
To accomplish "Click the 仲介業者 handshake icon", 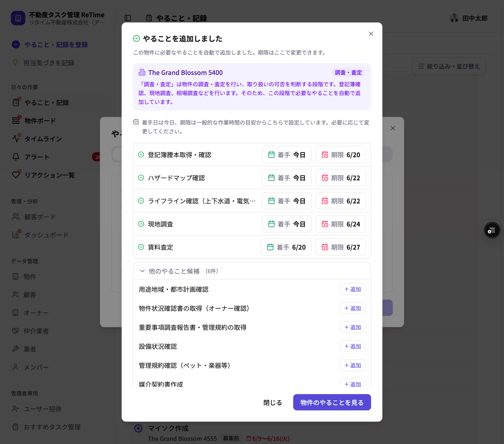I will pyautogui.click(x=16, y=331).
